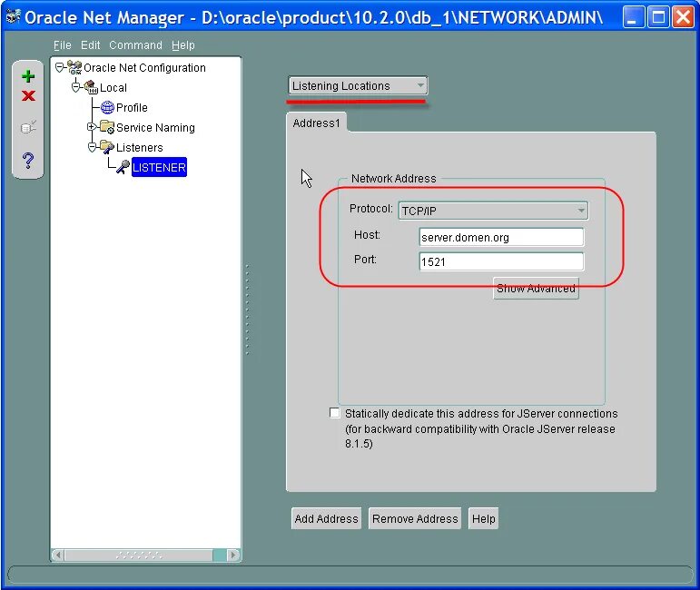Select the Local tree label
700x590 pixels.
pos(113,87)
